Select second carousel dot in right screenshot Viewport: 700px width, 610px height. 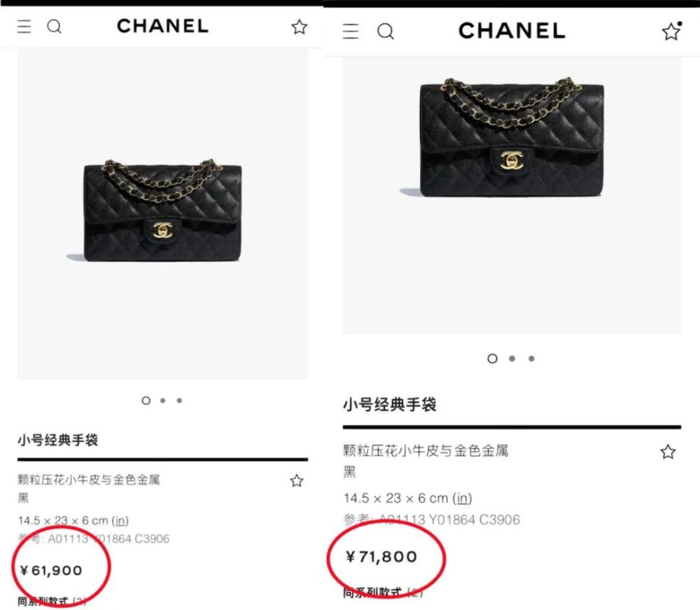[512, 359]
